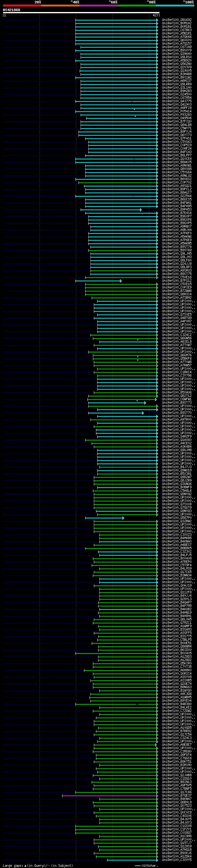Select hit UniRef100_A5AKN6
The height and width of the screenshot is (868, 197).
(x=176, y=236)
